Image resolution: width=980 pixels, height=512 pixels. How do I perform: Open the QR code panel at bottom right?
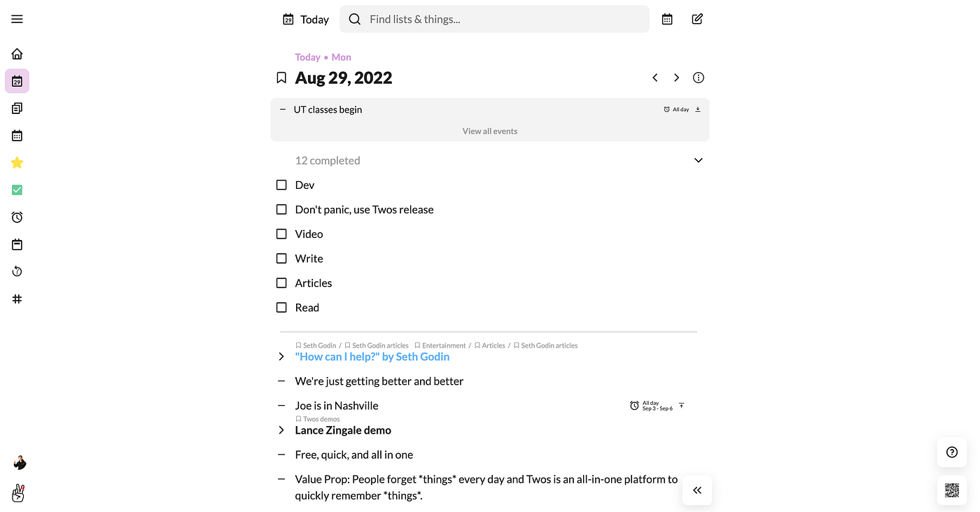pos(951,490)
